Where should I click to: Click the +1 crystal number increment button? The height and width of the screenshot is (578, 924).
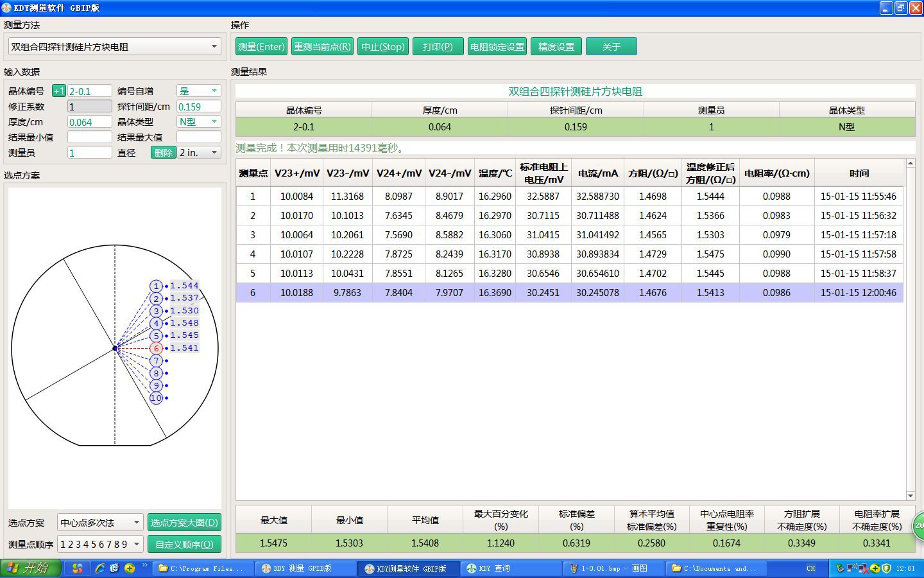point(58,91)
